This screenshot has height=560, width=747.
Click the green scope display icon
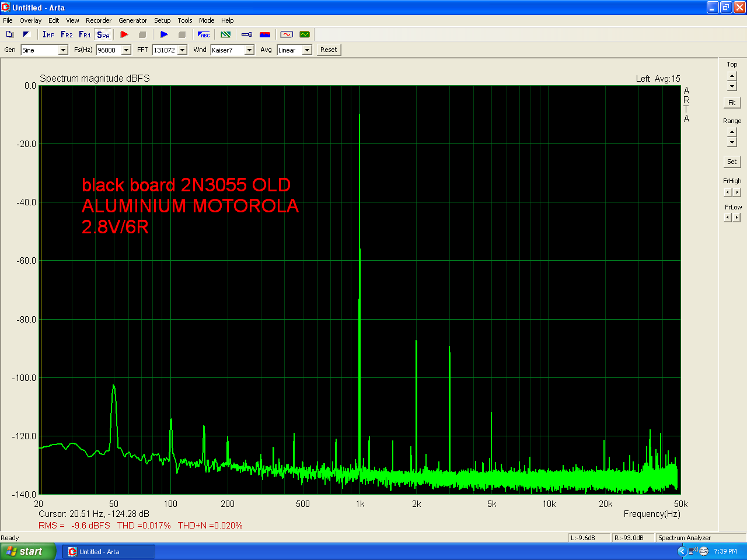pos(305,34)
